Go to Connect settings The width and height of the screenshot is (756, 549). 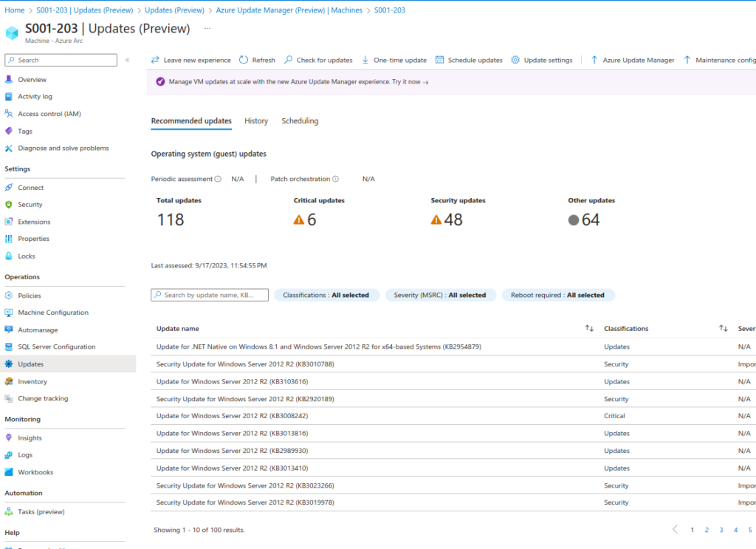[30, 188]
